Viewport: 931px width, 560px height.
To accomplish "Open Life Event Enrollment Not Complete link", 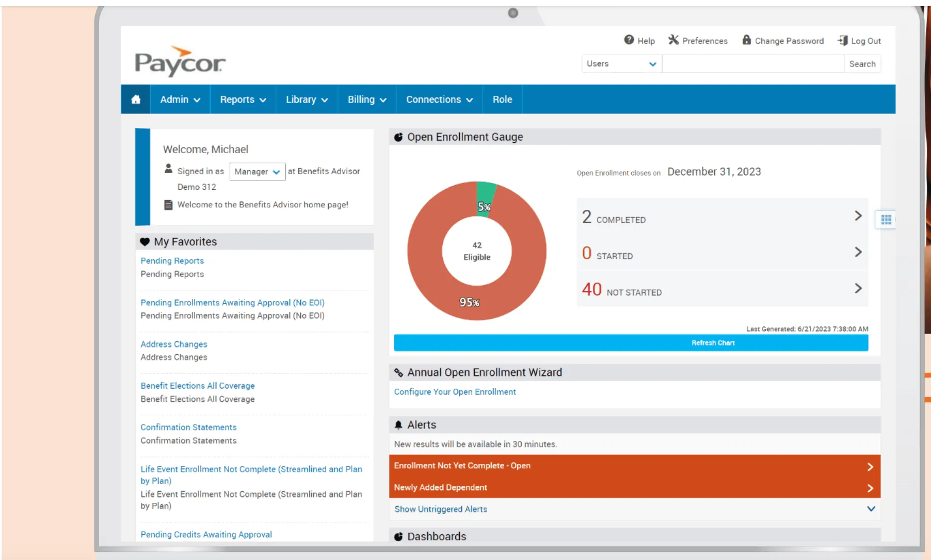I will click(251, 475).
